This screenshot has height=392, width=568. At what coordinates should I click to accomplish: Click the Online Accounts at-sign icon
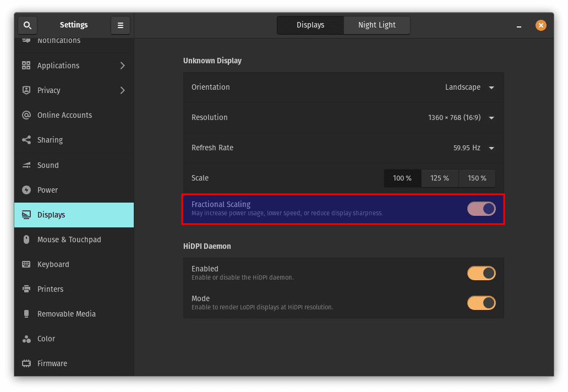tap(26, 115)
